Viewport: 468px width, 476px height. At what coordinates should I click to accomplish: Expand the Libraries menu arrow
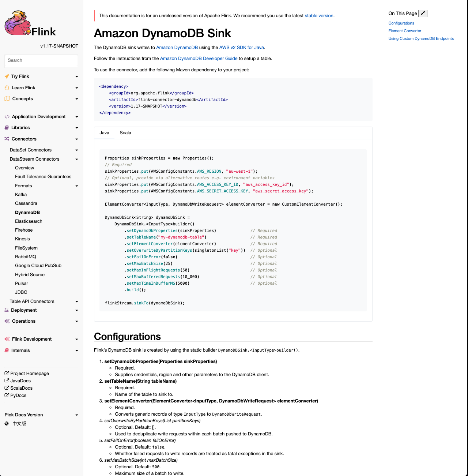point(77,128)
